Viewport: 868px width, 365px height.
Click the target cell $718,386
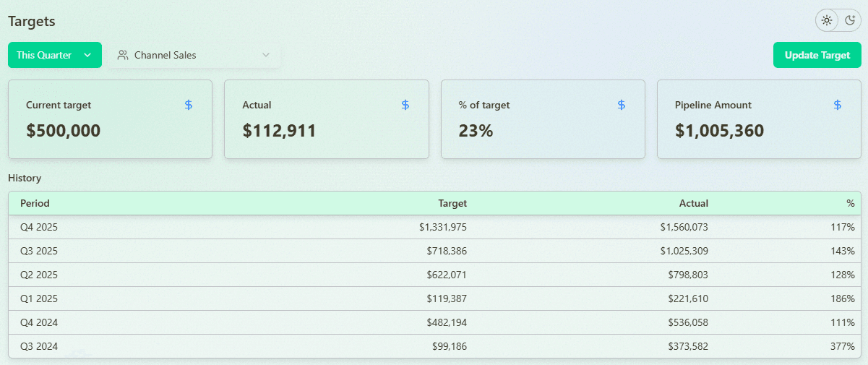(x=447, y=251)
